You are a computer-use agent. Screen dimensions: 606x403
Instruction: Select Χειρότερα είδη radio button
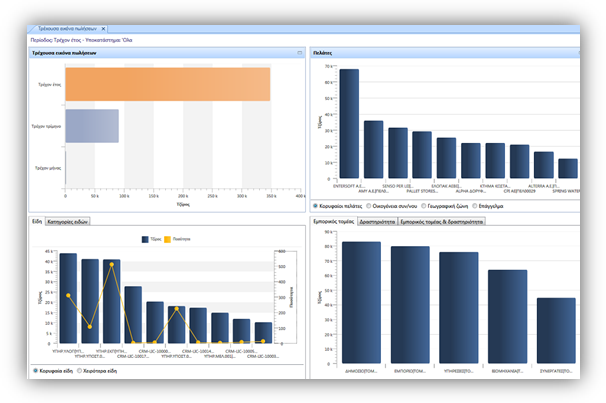coord(79,371)
